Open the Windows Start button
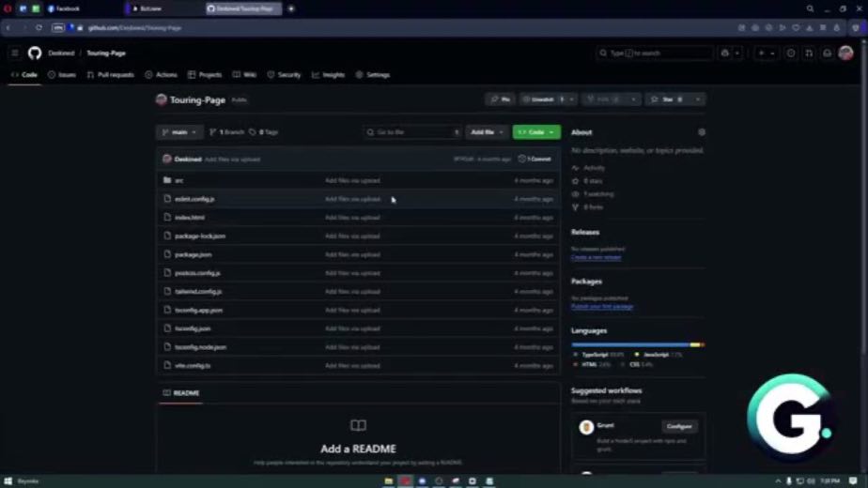The width and height of the screenshot is (868, 488). coord(8,481)
